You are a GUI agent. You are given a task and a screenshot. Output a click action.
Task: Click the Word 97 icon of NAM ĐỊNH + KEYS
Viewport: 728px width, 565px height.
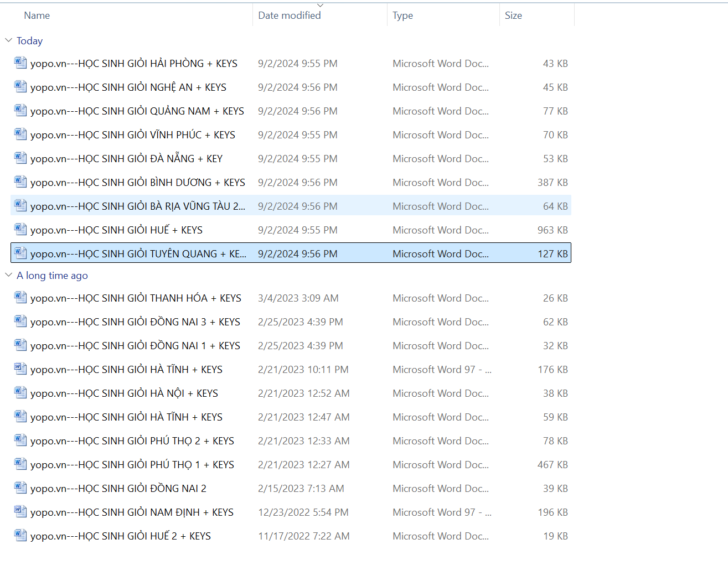(20, 511)
